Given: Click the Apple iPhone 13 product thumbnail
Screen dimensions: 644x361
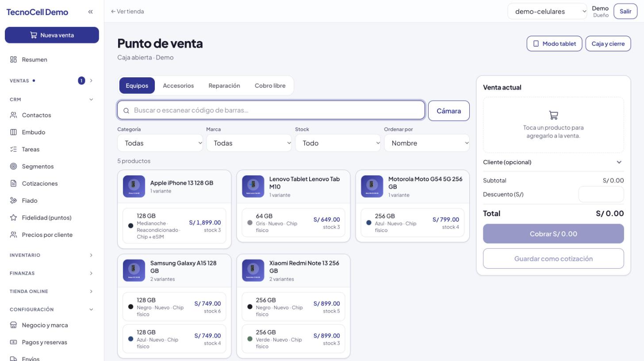Looking at the screenshot, I should 134,186.
